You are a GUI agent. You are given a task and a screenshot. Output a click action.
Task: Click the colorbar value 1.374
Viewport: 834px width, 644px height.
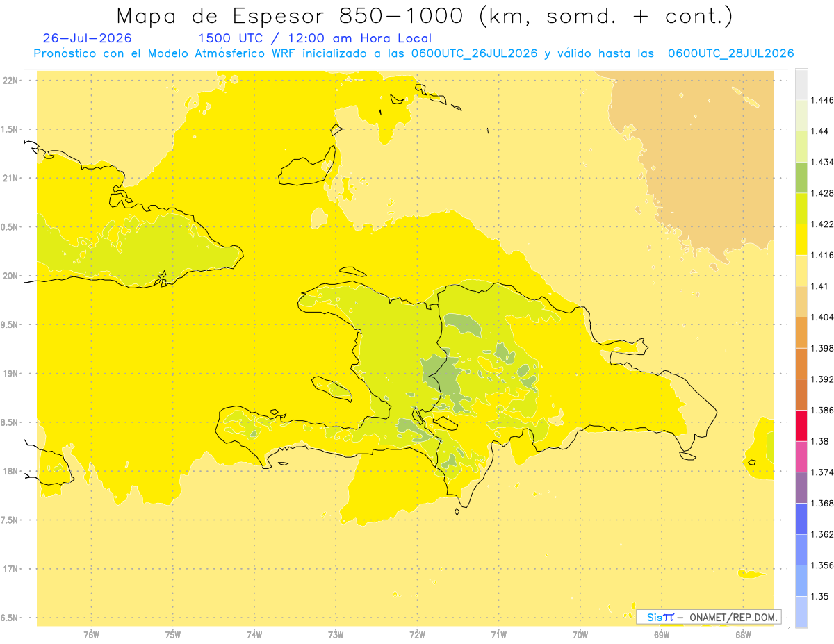pos(823,472)
